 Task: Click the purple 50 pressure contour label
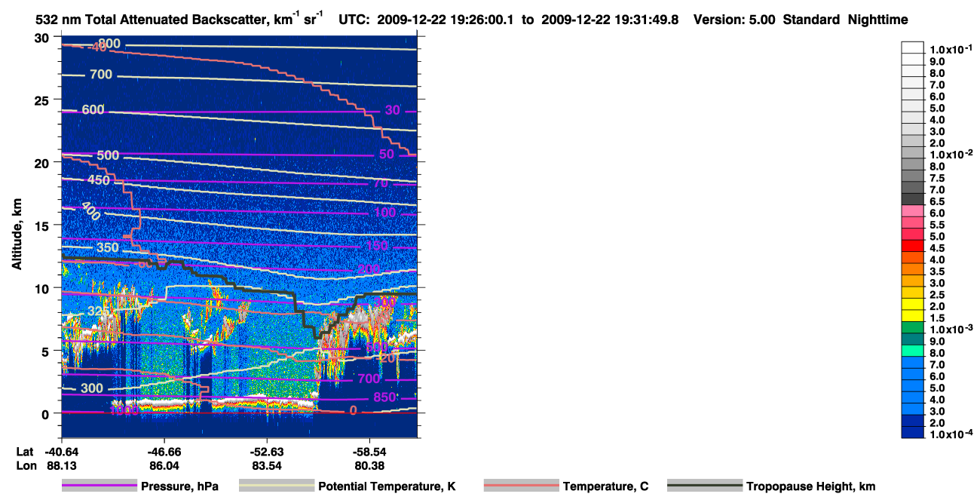(386, 154)
